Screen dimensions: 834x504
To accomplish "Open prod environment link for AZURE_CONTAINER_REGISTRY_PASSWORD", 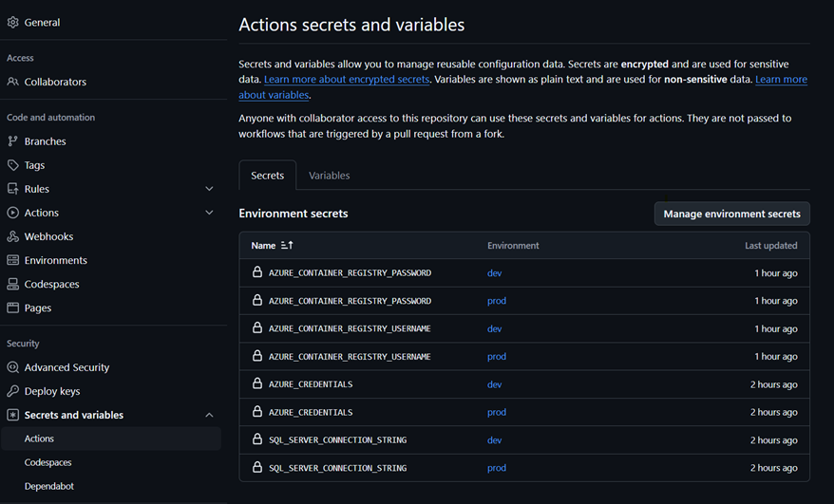I will click(x=497, y=301).
